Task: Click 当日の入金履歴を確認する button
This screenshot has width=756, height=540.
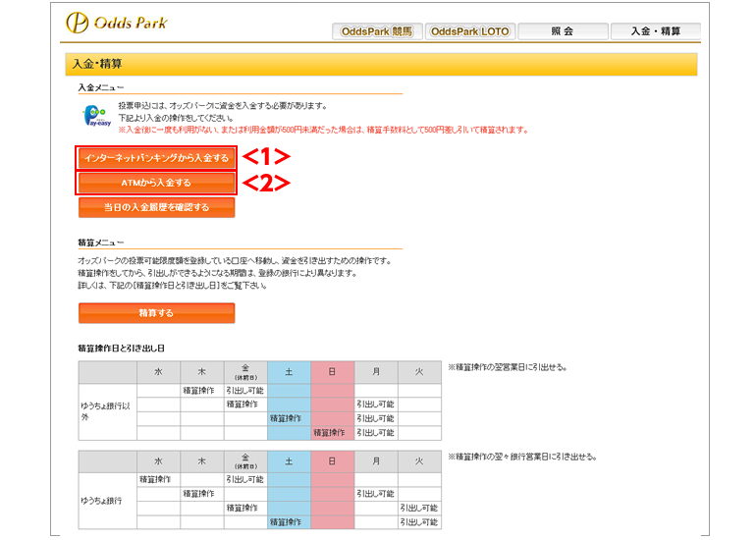Action: tap(156, 207)
